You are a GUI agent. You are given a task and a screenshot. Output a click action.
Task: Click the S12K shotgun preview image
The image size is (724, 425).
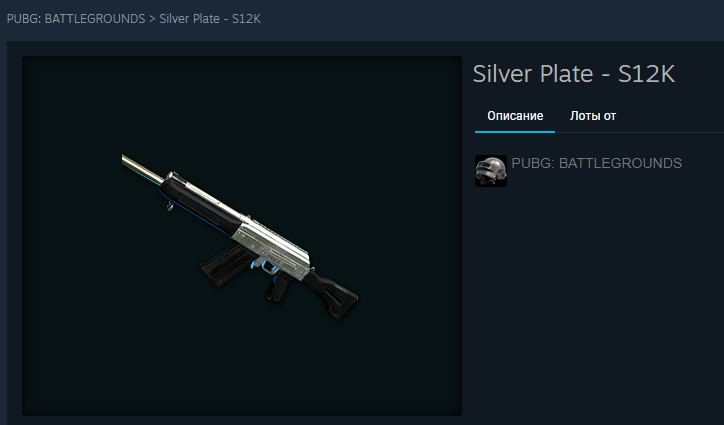point(242,236)
